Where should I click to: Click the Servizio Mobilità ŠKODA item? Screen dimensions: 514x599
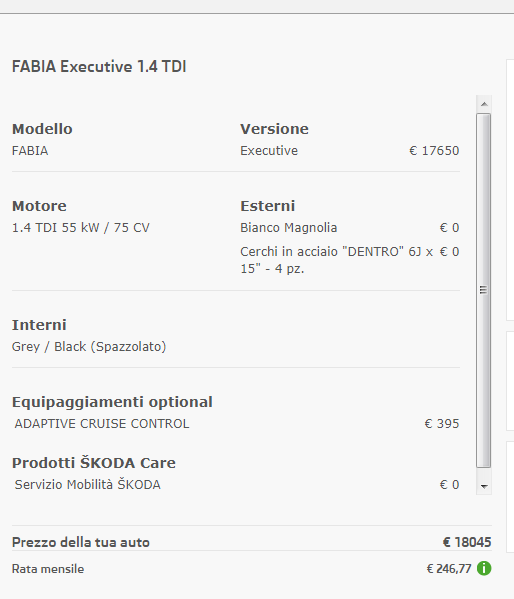[88, 484]
